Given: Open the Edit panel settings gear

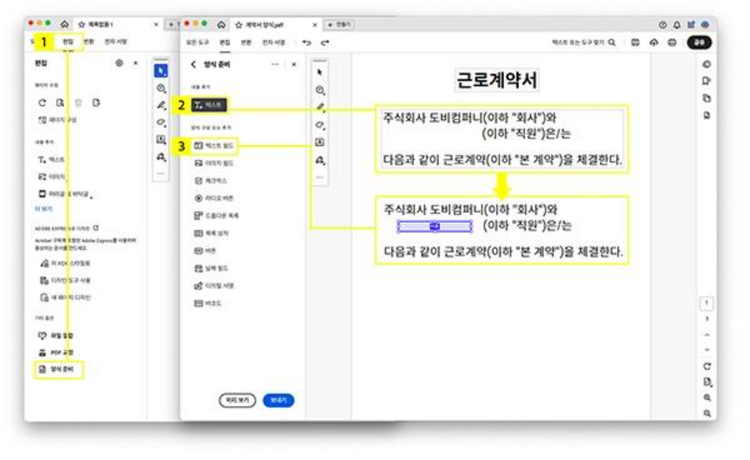Looking at the screenshot, I should click(x=120, y=63).
